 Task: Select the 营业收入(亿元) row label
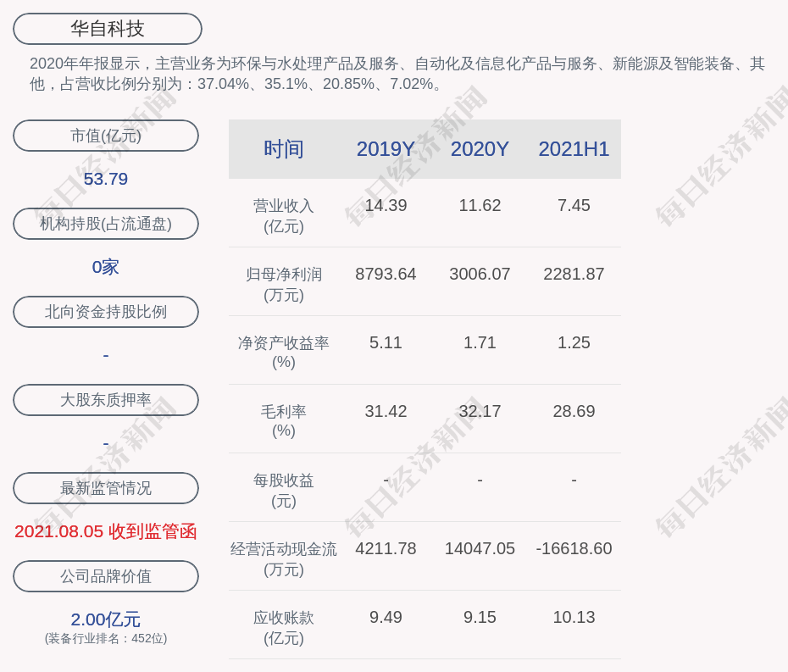[x=284, y=216]
